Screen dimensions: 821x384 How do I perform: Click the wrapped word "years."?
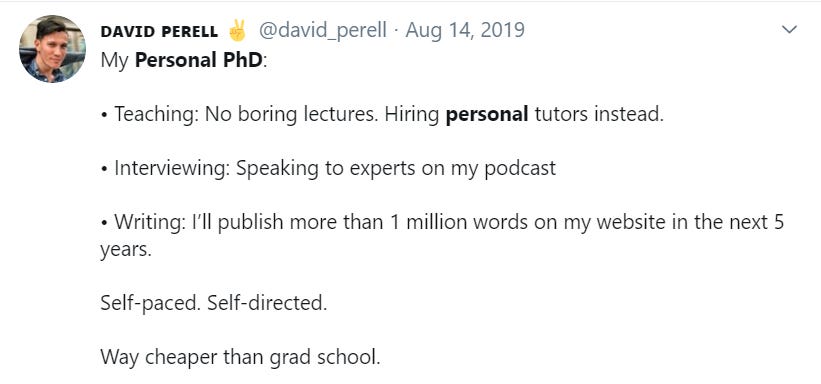tap(126, 250)
